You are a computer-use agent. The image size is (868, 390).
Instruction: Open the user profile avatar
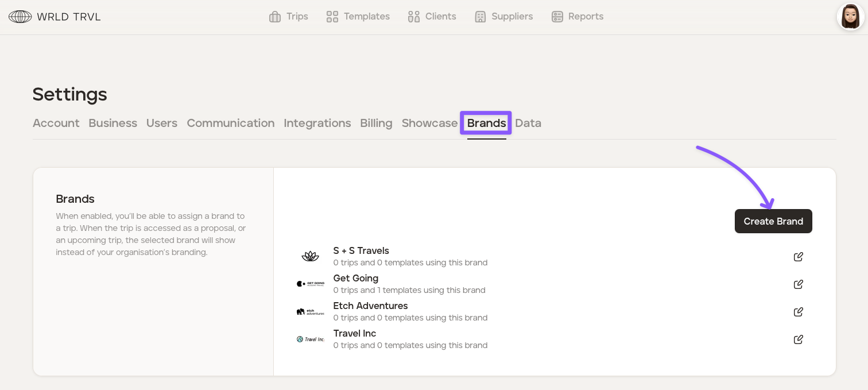850,17
